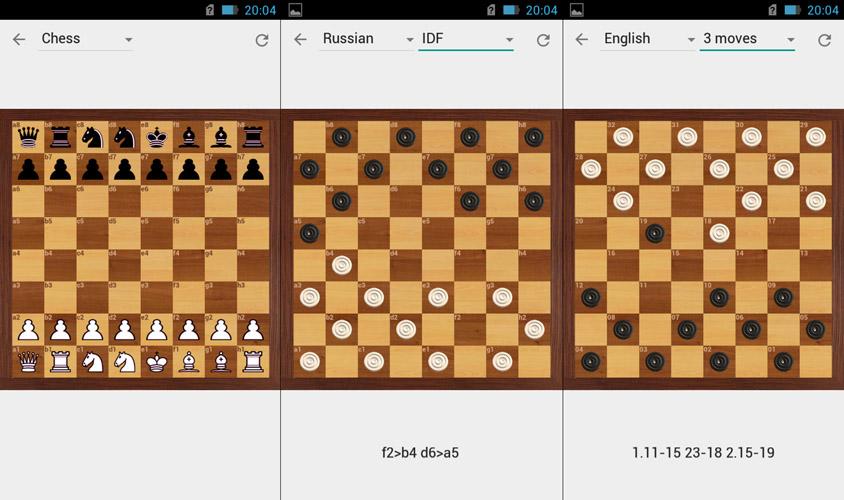The height and width of the screenshot is (500, 844).
Task: Click the move text f2>b4 d6>a5
Action: click(x=420, y=453)
